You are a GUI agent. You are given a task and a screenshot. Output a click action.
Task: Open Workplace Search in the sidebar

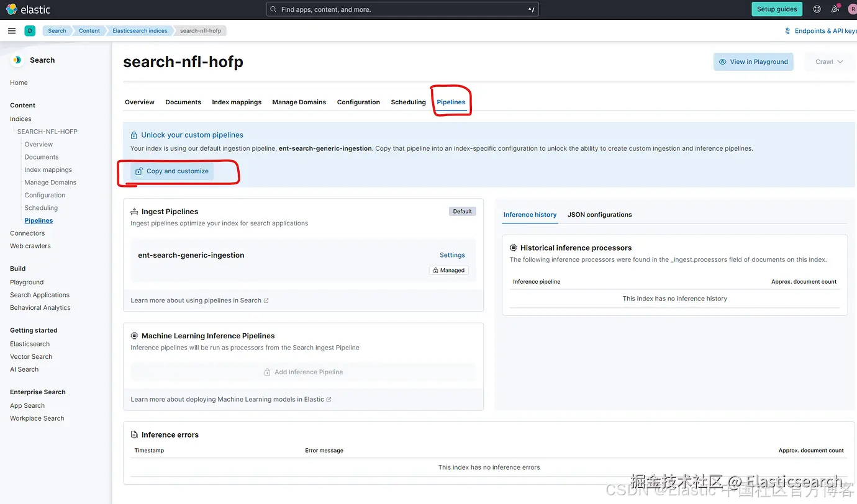[x=37, y=418]
